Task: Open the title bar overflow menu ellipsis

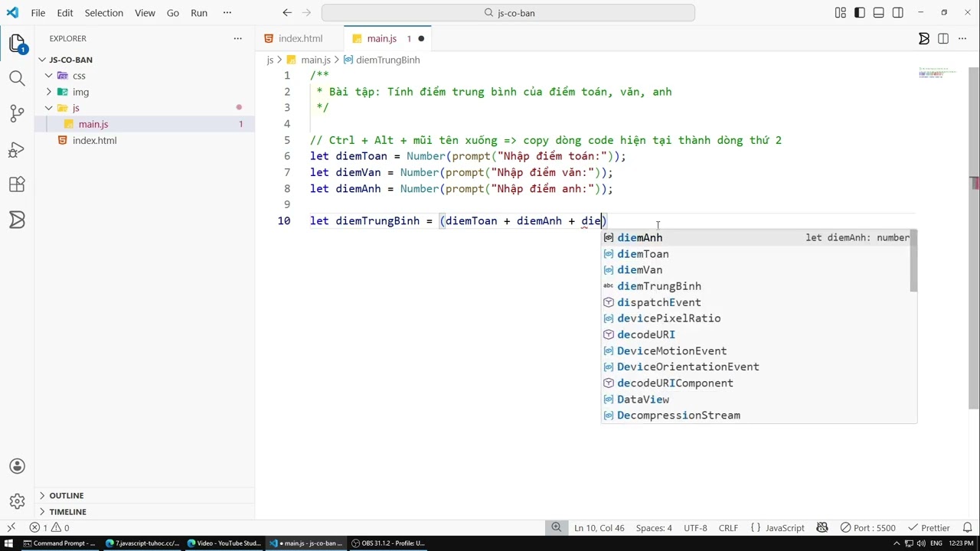Action: click(x=227, y=12)
